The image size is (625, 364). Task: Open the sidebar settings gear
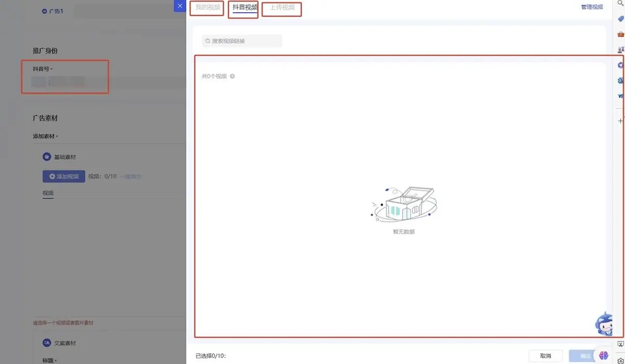point(620,360)
